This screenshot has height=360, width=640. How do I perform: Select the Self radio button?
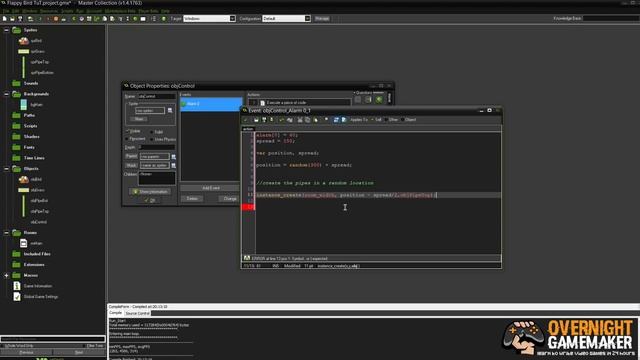coord(372,120)
